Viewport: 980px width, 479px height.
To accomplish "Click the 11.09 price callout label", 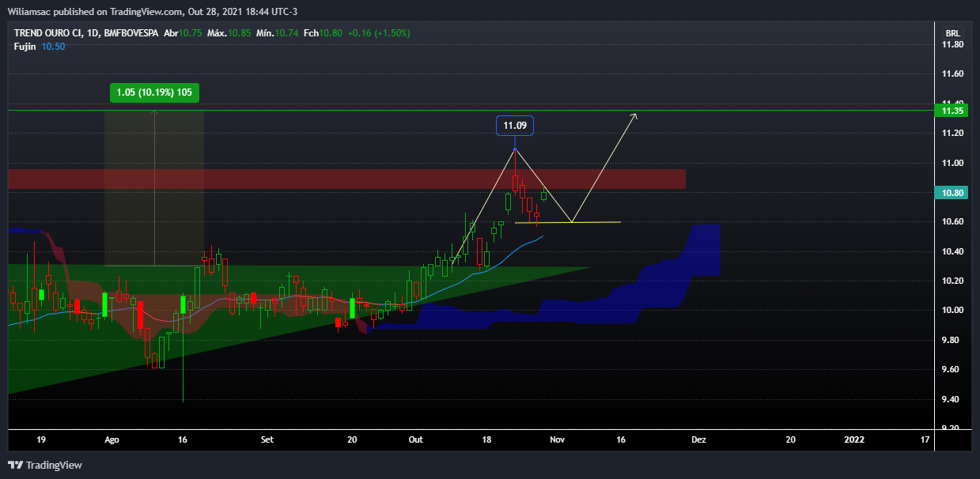I will pyautogui.click(x=515, y=126).
